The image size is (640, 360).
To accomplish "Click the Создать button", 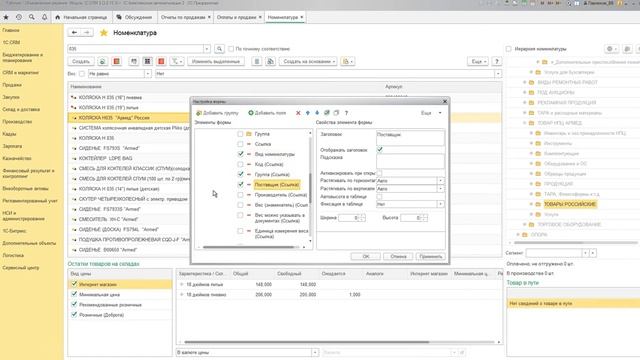I will [x=81, y=62].
